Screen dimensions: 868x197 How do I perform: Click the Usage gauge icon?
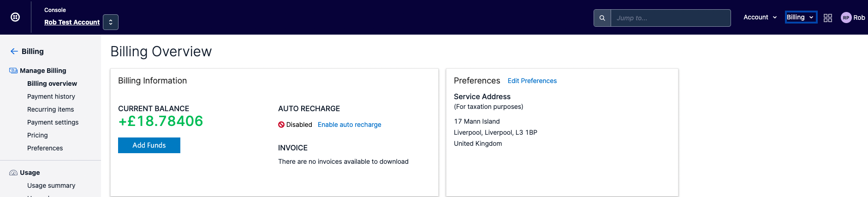pos(13,173)
